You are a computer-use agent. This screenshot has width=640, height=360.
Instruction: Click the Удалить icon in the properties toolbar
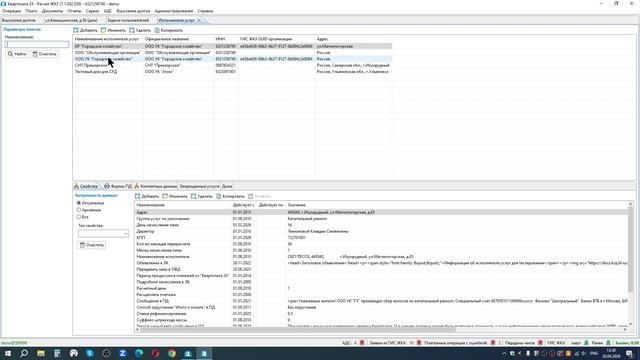193,196
